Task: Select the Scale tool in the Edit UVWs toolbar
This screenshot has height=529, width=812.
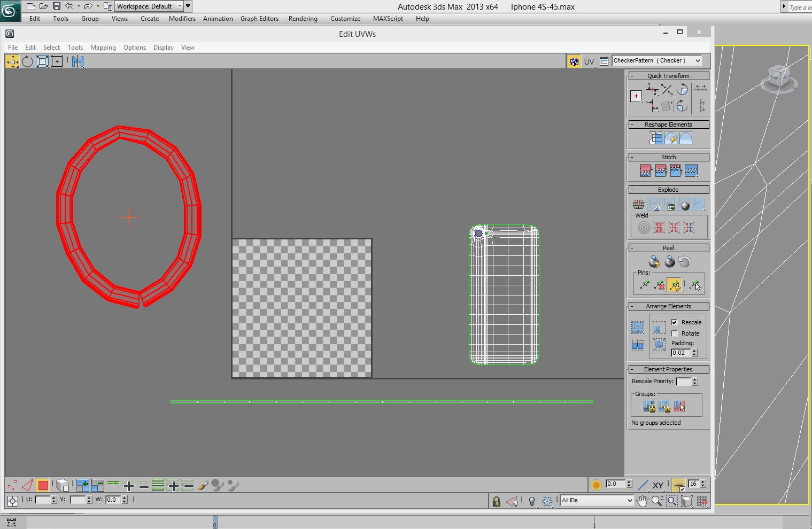Action: click(x=42, y=61)
